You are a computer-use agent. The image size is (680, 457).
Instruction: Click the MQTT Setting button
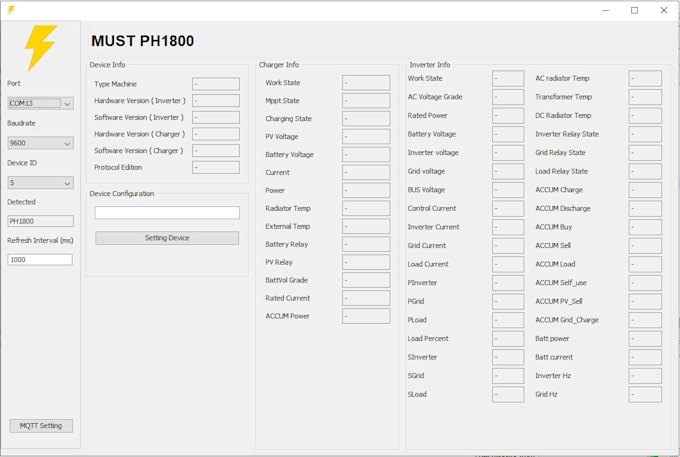[41, 426]
